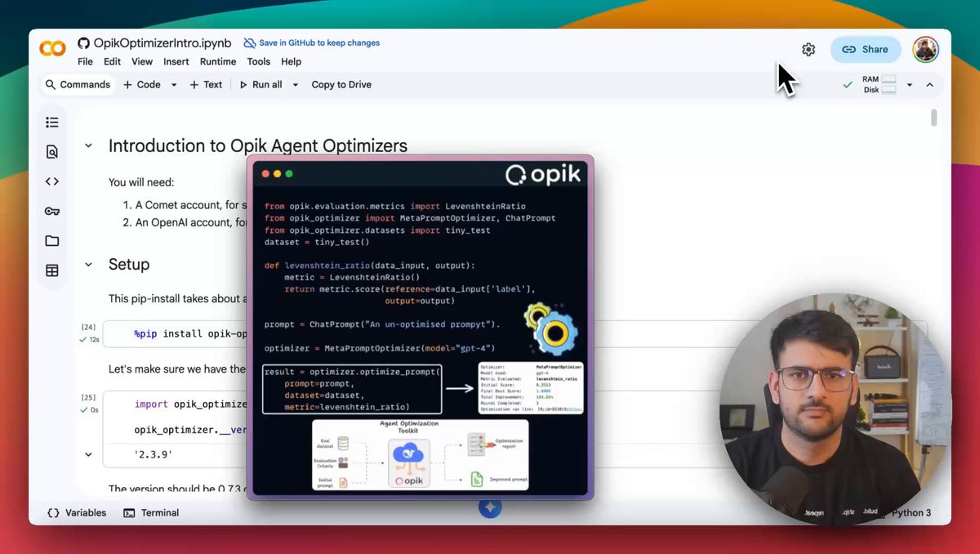This screenshot has height=554, width=980.
Task: Open the runtime connection dropdown arrow
Action: click(x=910, y=85)
